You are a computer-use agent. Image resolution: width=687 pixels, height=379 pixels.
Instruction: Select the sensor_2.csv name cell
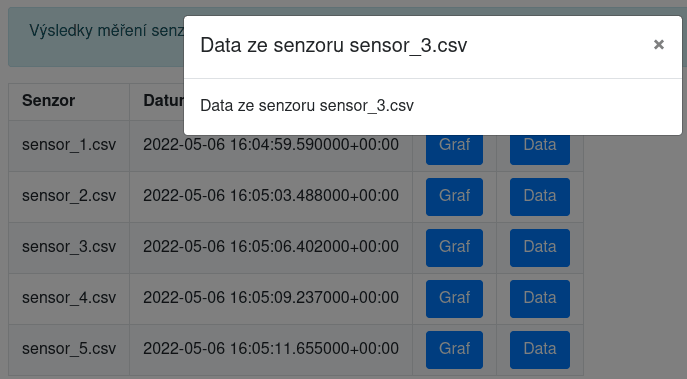pos(69,197)
